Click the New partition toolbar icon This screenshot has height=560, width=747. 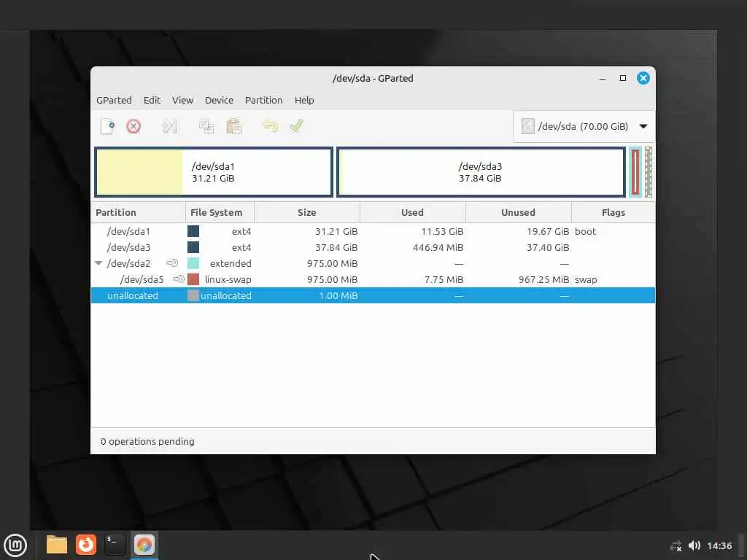click(108, 127)
